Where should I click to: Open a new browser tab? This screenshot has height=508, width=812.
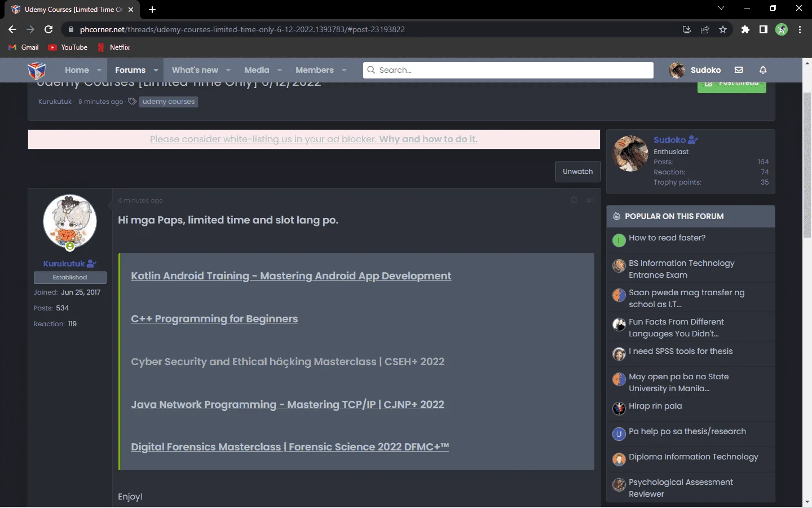(x=152, y=10)
